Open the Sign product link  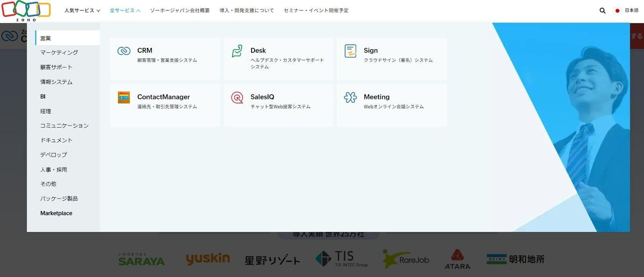(x=371, y=50)
